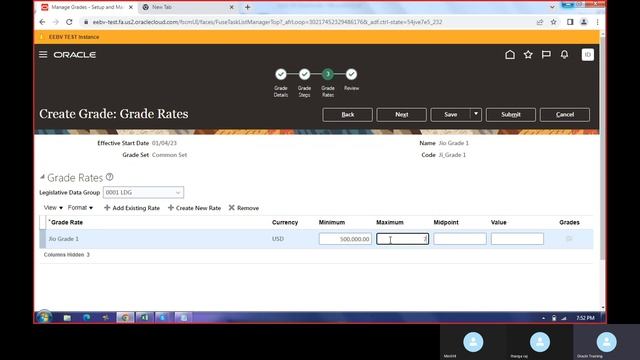640x360 pixels.
Task: Collapse the Grade Rates section triangle
Action: pyautogui.click(x=42, y=177)
